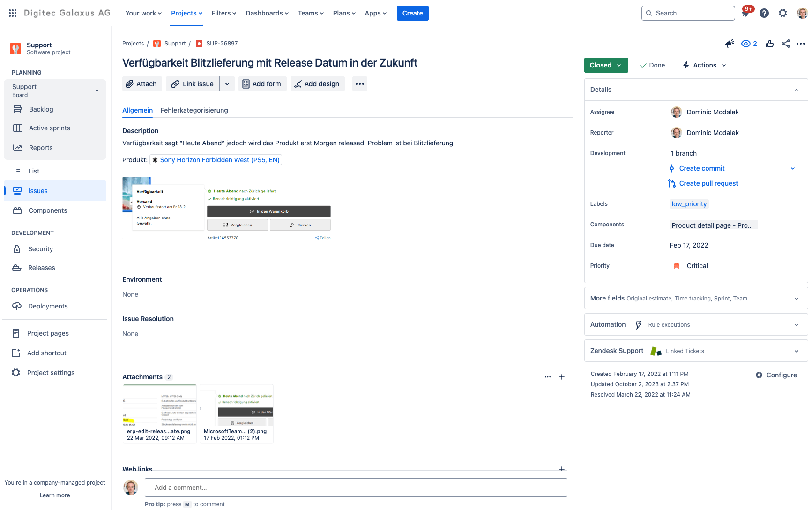The height and width of the screenshot is (510, 812).
Task: Expand the Support Board selector
Action: pyautogui.click(x=55, y=90)
